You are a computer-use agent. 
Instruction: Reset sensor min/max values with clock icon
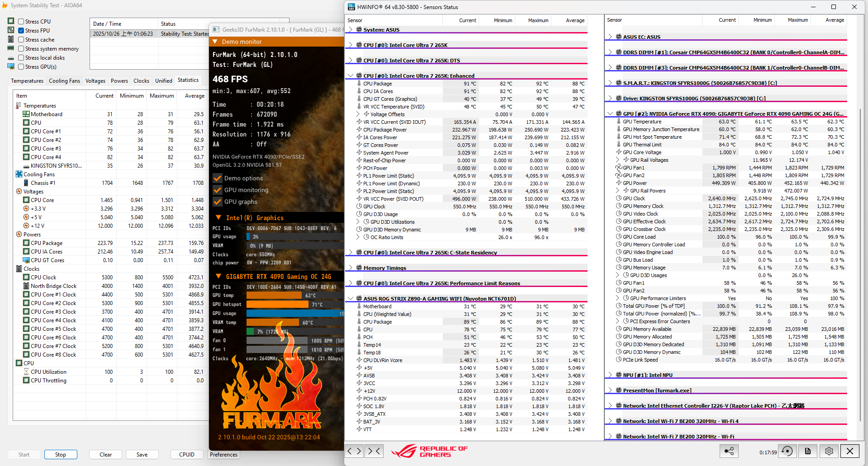click(787, 451)
